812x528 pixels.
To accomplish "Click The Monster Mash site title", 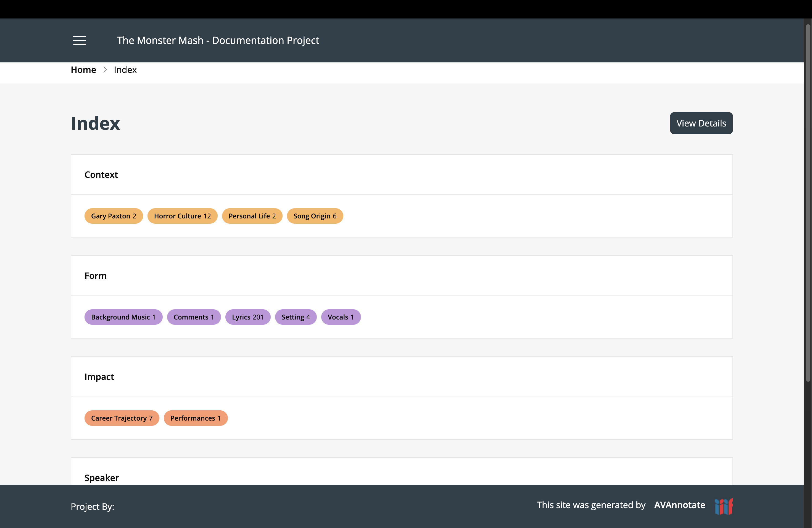I will click(218, 40).
